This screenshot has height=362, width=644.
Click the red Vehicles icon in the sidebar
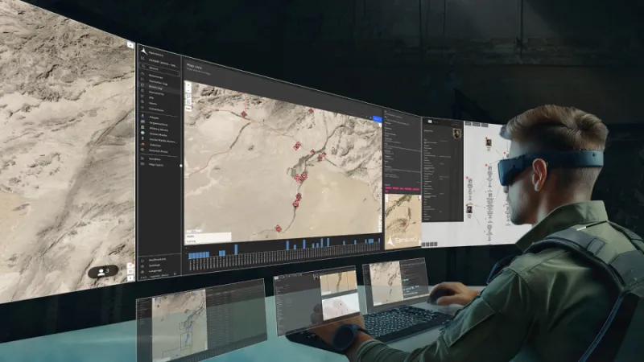point(142,145)
